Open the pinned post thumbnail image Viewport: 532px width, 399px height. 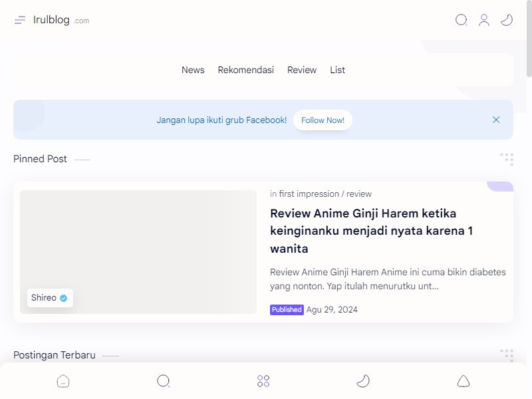tap(138, 252)
